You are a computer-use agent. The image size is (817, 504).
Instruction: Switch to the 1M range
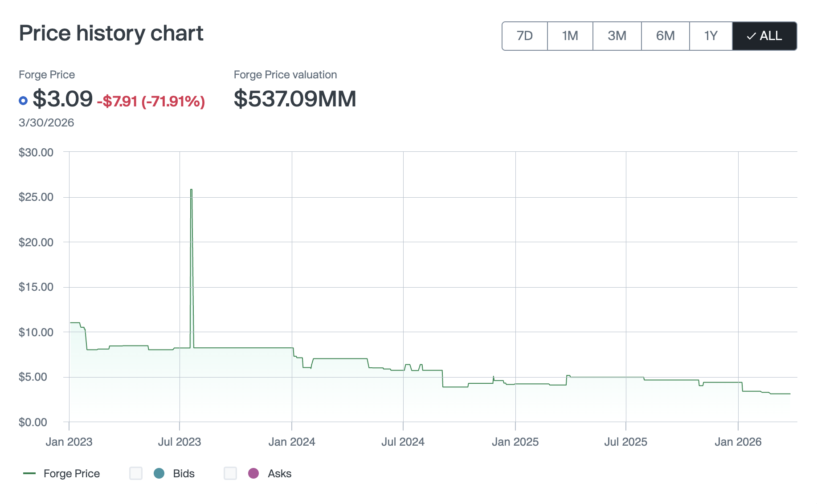tap(570, 36)
